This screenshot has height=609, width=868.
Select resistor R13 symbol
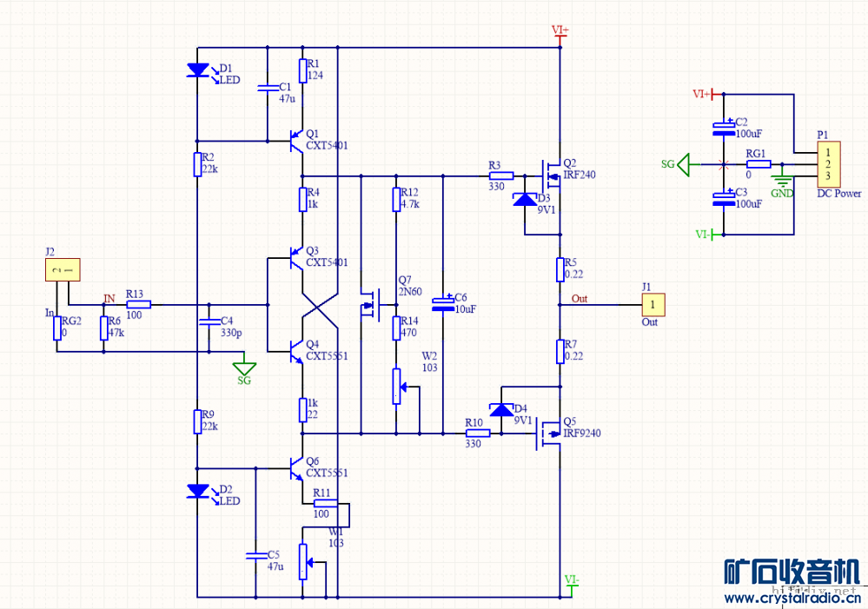139,304
